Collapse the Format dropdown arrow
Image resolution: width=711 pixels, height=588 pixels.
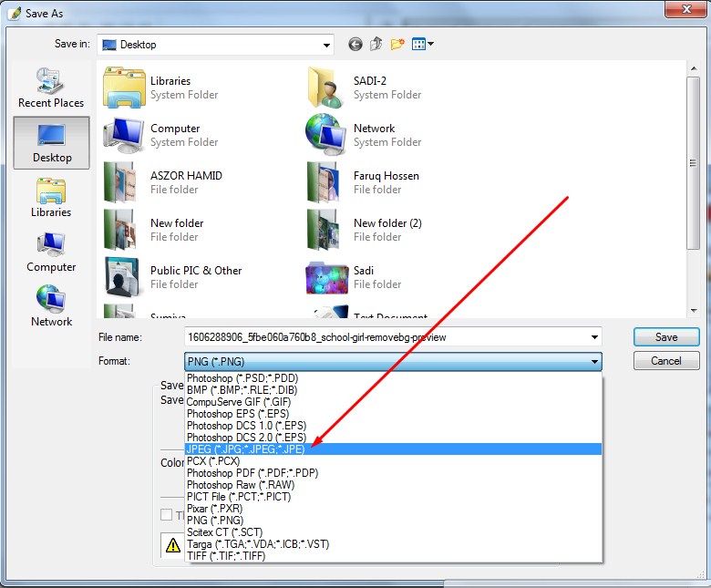click(594, 362)
